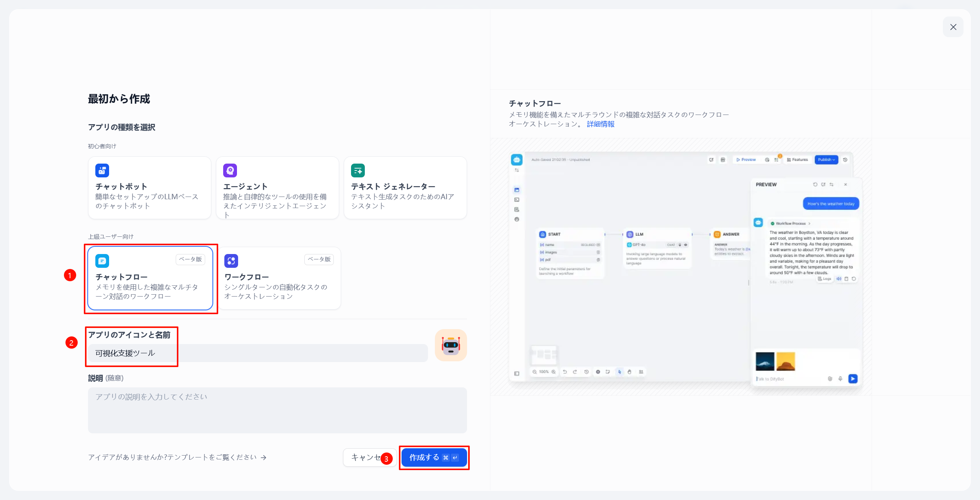980x500 pixels.
Task: Click the Text Generator green icon
Action: tap(358, 170)
